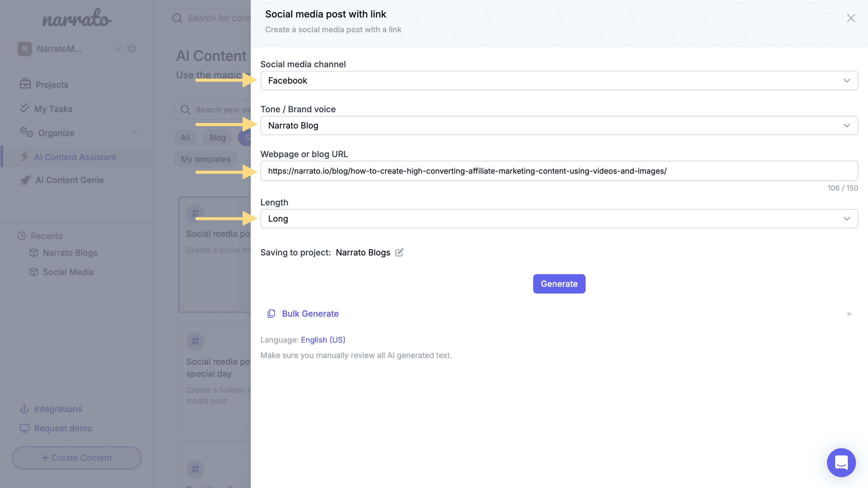Expand the Bulk Generate section arrow
Screen dimensions: 868x488
pos(850,314)
